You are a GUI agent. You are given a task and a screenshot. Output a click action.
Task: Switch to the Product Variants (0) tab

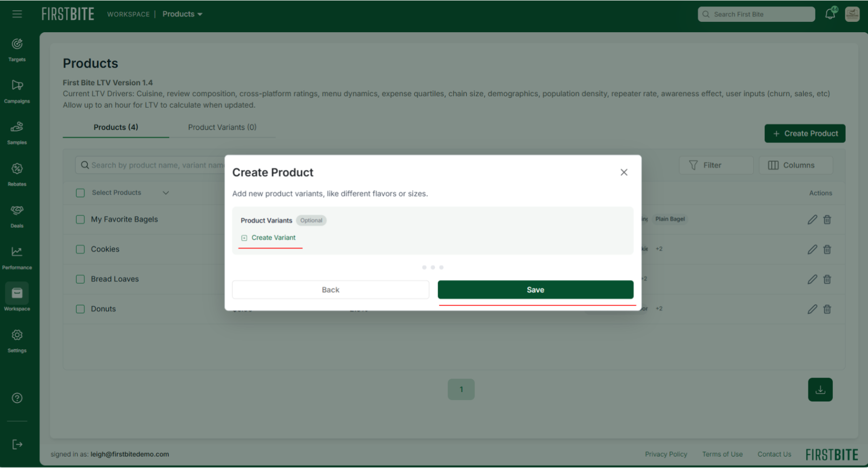[222, 127]
